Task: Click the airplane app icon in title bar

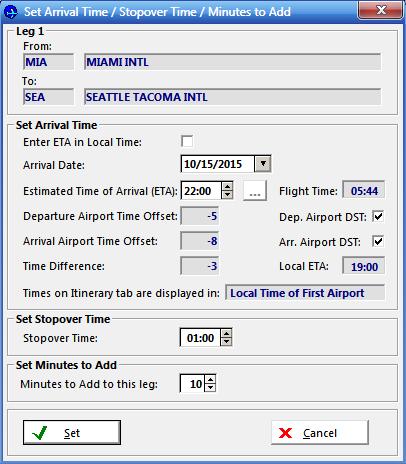Action: (10, 12)
